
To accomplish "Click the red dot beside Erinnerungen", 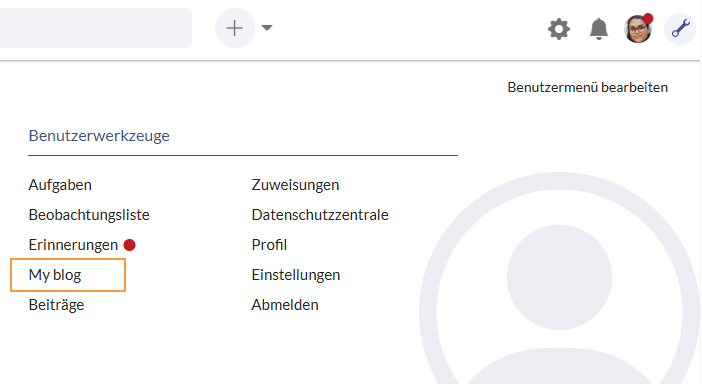I will click(129, 245).
